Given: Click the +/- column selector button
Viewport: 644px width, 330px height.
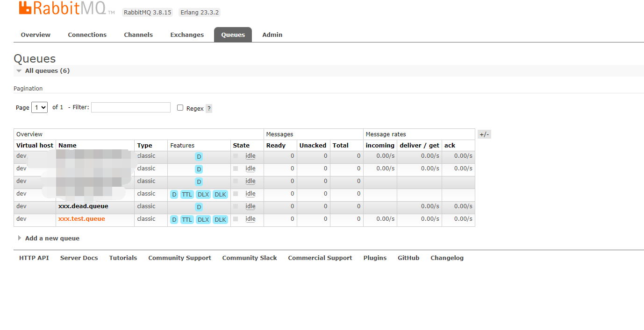Looking at the screenshot, I should point(484,134).
